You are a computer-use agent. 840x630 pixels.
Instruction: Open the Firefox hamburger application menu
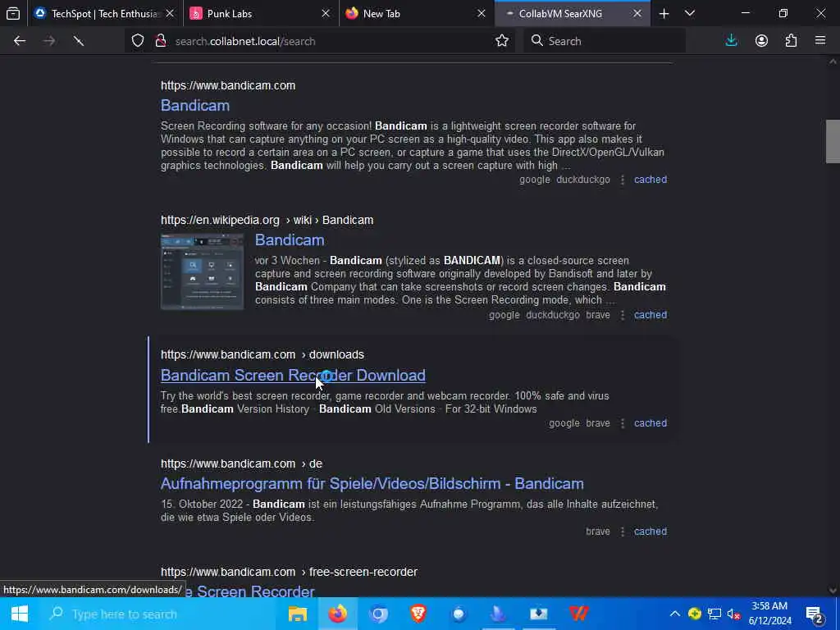coord(820,41)
